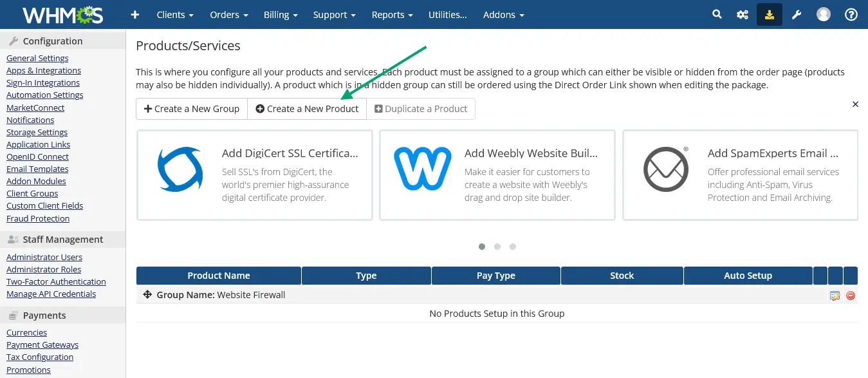Click the Stock column header
The width and height of the screenshot is (868, 378).
622,276
